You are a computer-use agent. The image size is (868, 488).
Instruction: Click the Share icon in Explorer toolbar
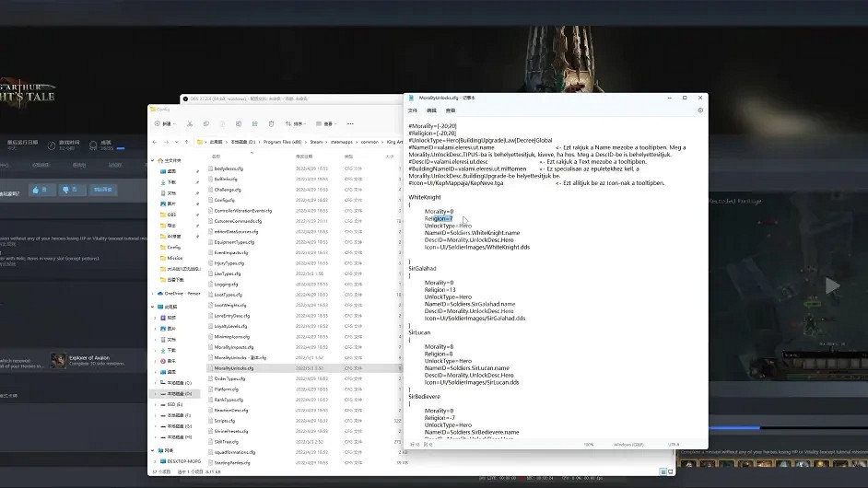[x=254, y=123]
